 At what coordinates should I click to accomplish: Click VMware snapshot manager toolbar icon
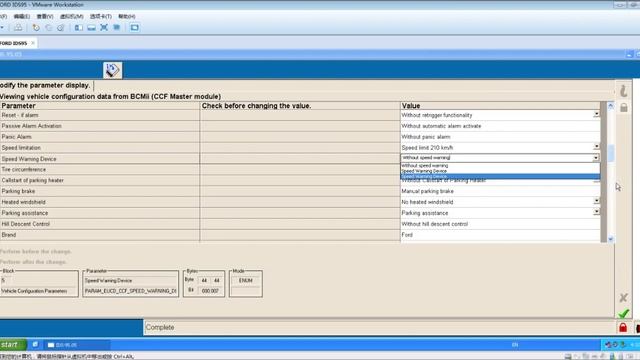coord(61,28)
